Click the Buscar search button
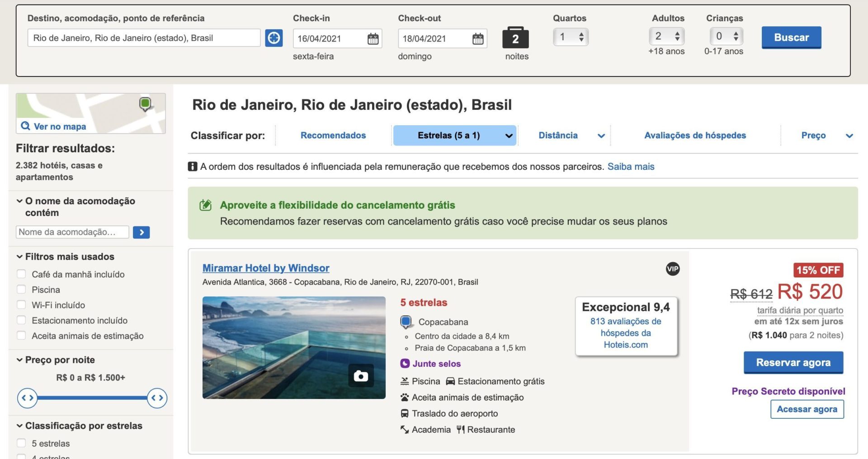The image size is (868, 459). 791,37
